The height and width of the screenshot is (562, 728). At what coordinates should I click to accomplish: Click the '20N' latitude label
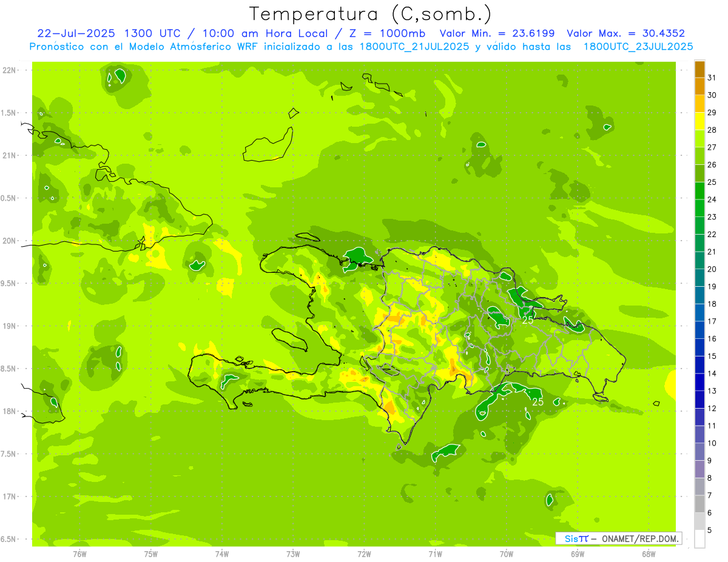coord(10,241)
